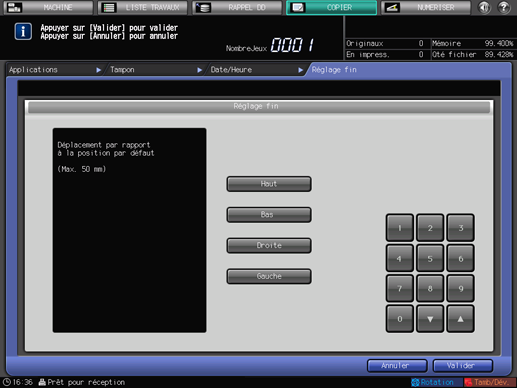
Task: Go back to Applications breadcrumb
Action: [33, 70]
